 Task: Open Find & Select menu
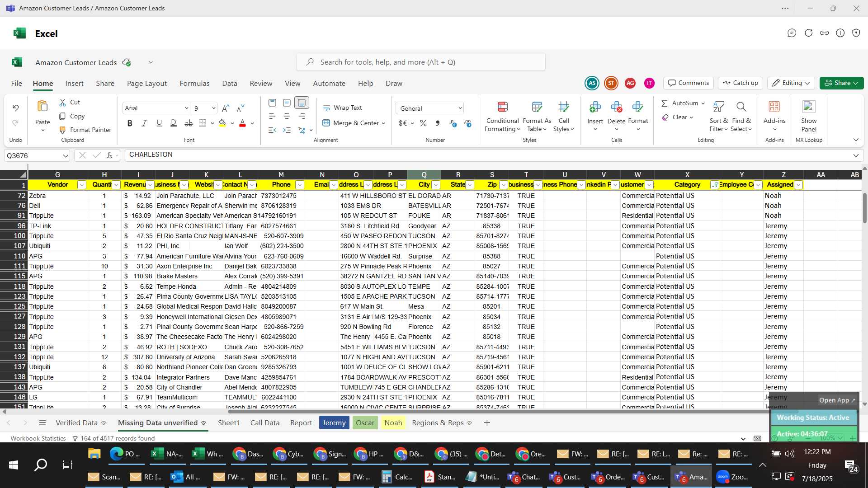coord(741,117)
